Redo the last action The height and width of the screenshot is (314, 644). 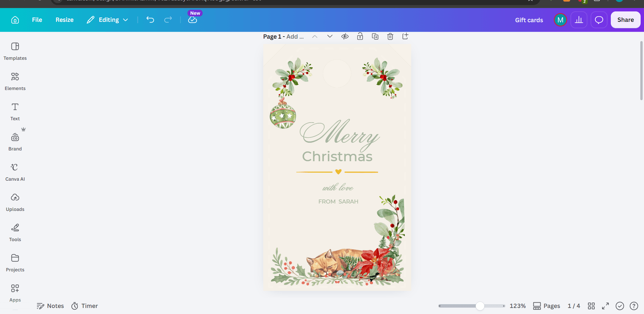click(x=168, y=20)
